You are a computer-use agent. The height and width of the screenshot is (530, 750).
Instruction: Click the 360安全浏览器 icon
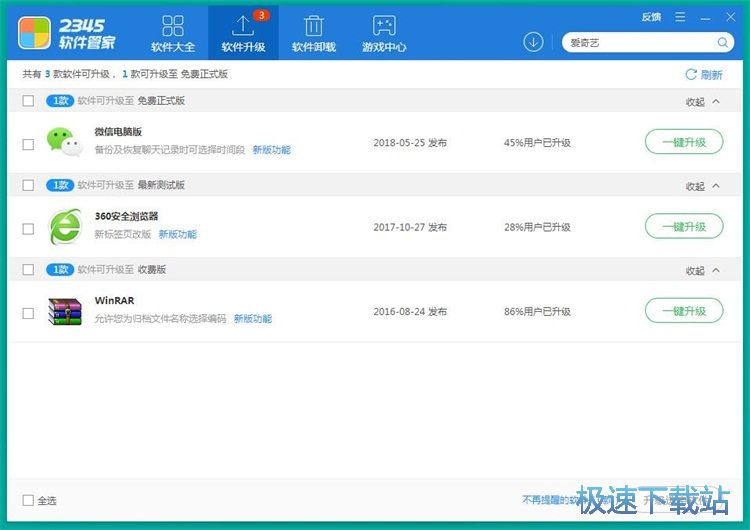point(65,227)
